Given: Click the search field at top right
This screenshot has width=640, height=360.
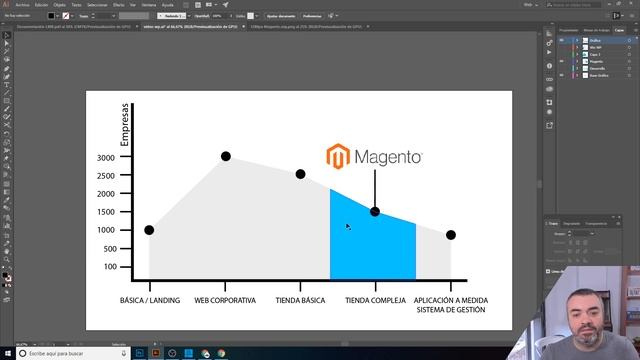Looking at the screenshot, I should pos(573,5).
